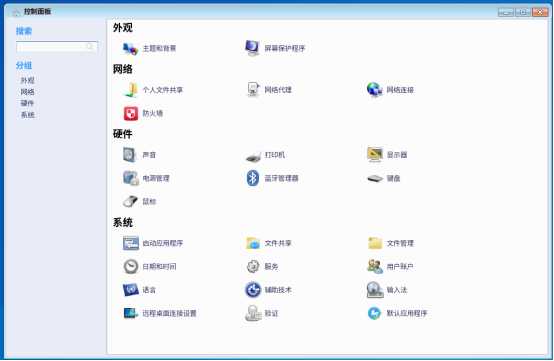This screenshot has height=361, width=554.
Task: Open Display (显示器) settings
Action: tap(387, 155)
